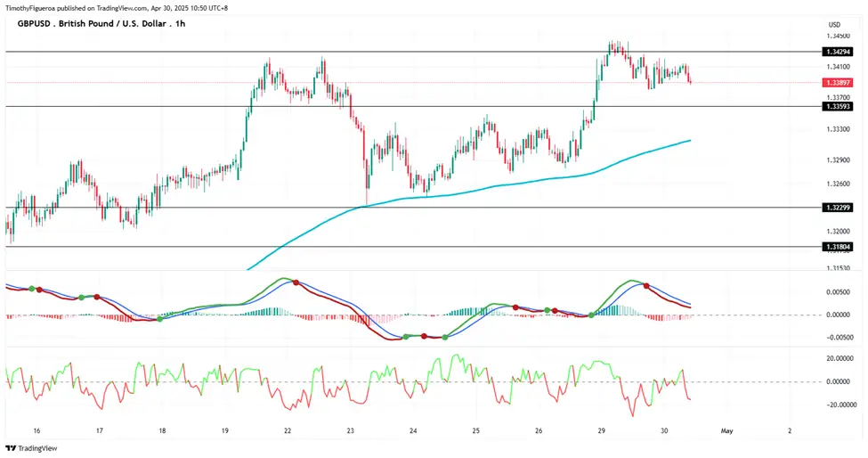Click the May label on time axis
Screen dimensions: 868x458
(x=726, y=430)
